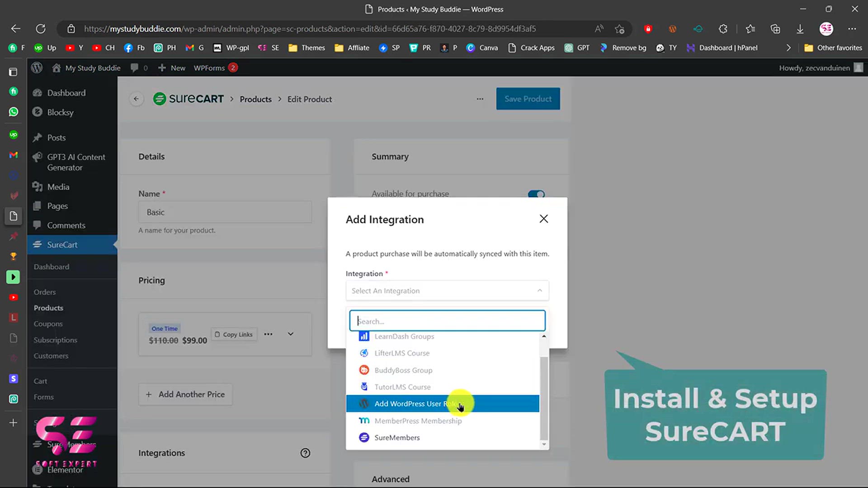Open the Affliate bookmarks folder
The height and width of the screenshot is (488, 868).
(352, 48)
